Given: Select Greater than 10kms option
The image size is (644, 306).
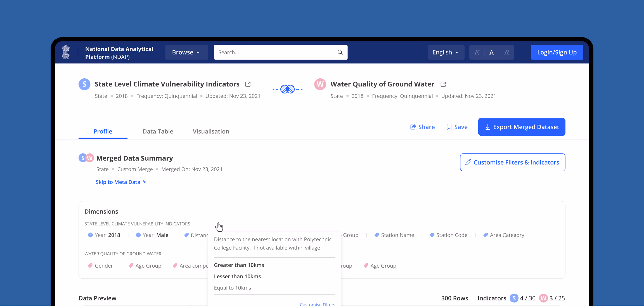Looking at the screenshot, I should pos(239,265).
